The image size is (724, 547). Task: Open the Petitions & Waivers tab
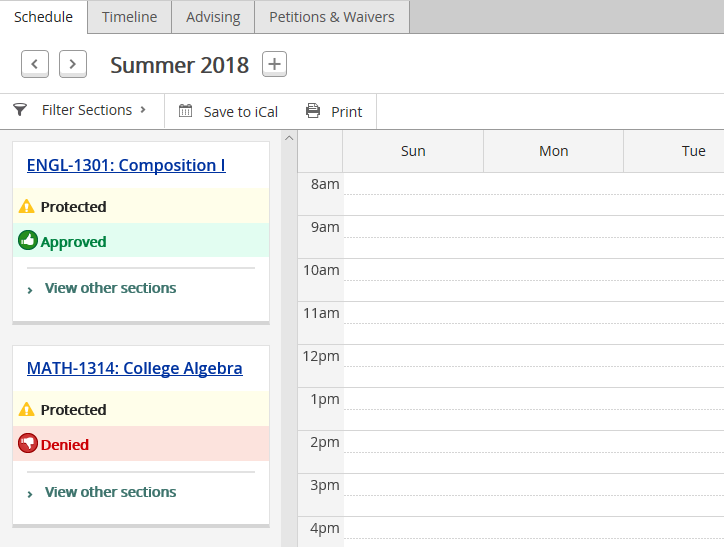click(x=332, y=17)
